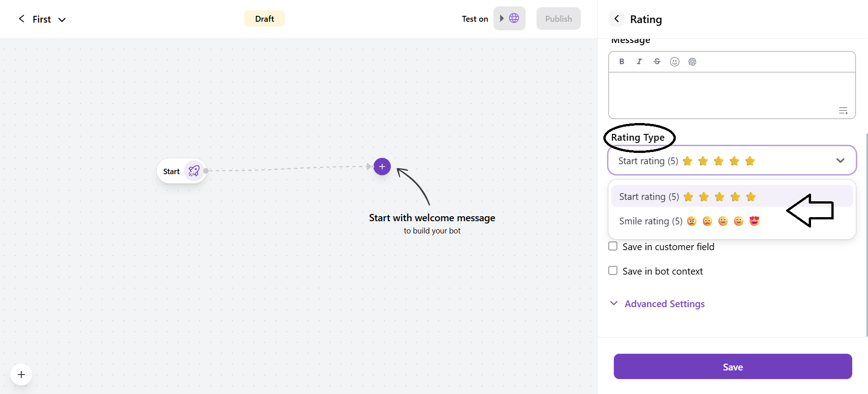
Task: Click the AI assistant icon in toolbar
Action: coord(692,62)
